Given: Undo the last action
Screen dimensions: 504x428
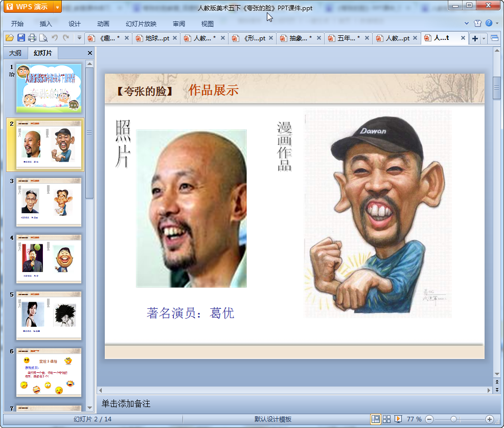Looking at the screenshot, I should [x=55, y=38].
